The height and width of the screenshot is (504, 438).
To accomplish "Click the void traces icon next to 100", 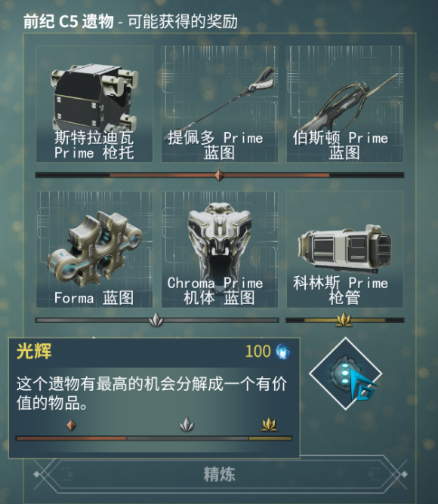I will pos(282,352).
